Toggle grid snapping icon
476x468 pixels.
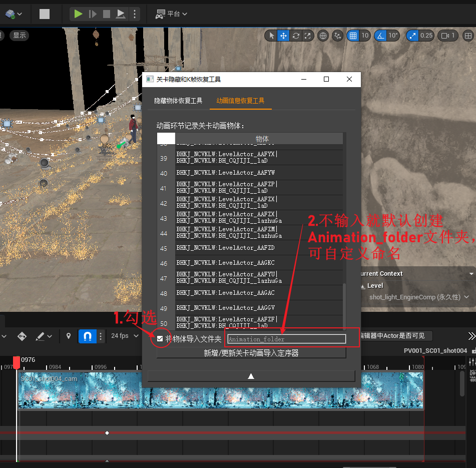coord(353,36)
